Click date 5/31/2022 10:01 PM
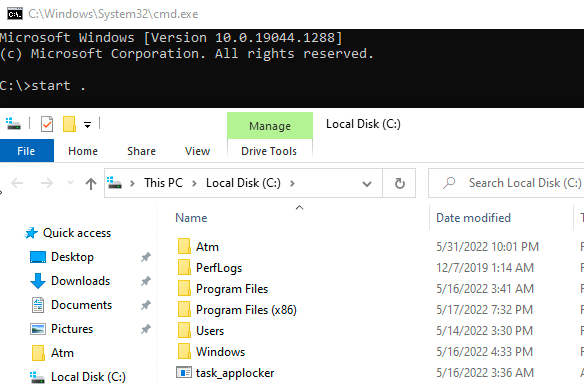Image resolution: width=584 pixels, height=384 pixels. click(x=488, y=247)
